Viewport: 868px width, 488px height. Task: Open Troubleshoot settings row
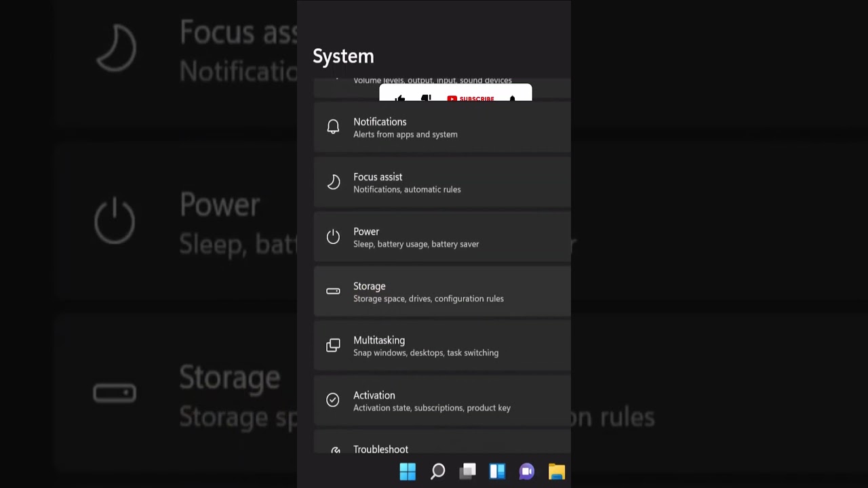[442, 442]
